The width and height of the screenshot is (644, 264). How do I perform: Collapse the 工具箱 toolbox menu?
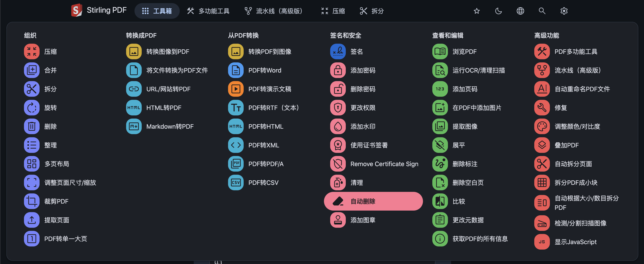[x=157, y=11]
